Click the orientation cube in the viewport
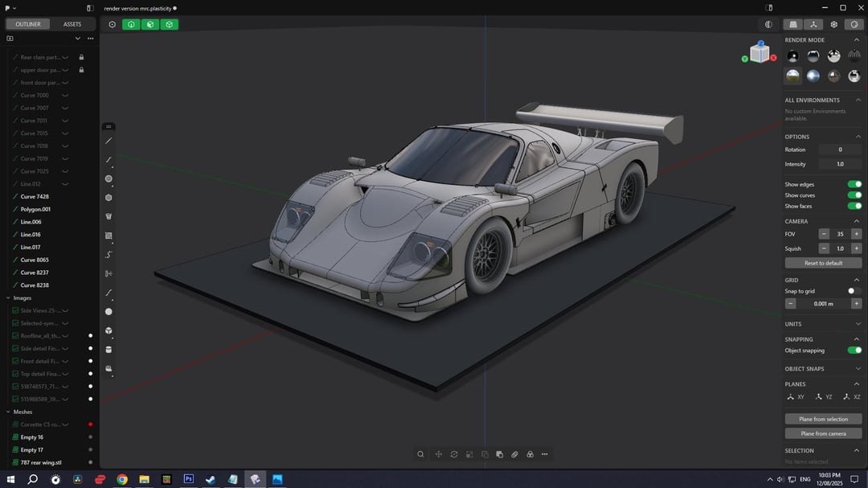 pyautogui.click(x=759, y=53)
